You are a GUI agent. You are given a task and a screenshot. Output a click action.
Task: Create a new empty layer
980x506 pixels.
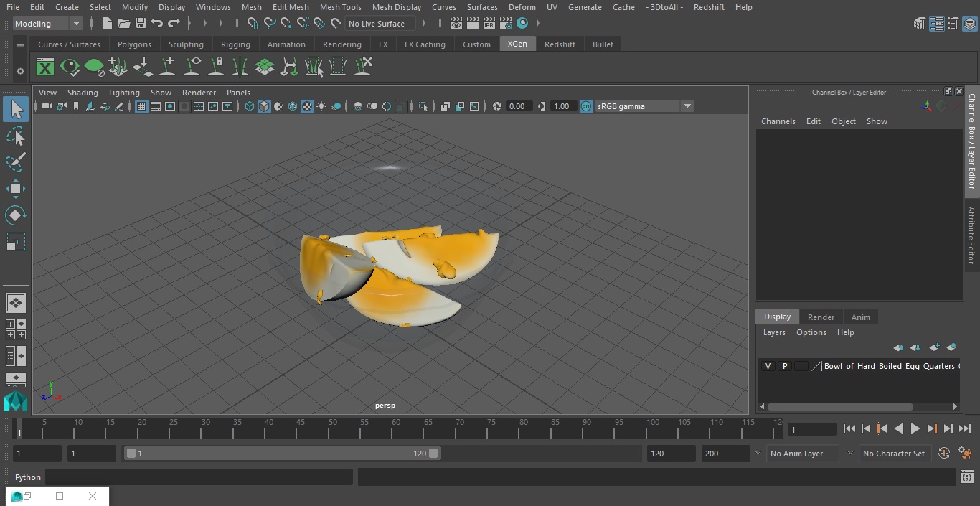(933, 347)
